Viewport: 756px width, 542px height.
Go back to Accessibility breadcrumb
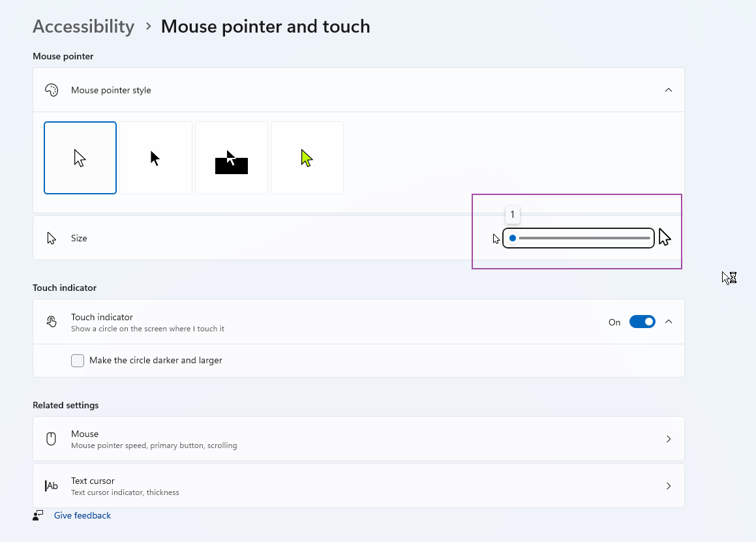[83, 27]
